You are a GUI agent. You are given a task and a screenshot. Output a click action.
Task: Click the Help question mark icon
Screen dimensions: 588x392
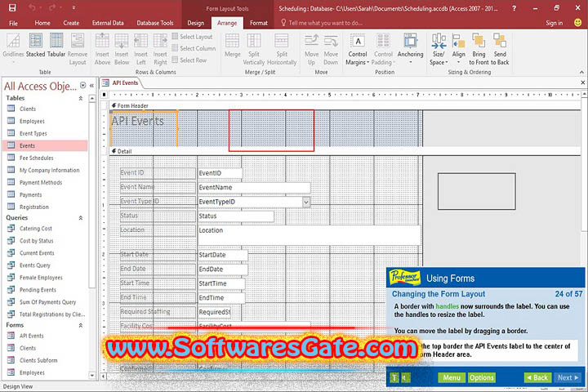click(x=514, y=8)
